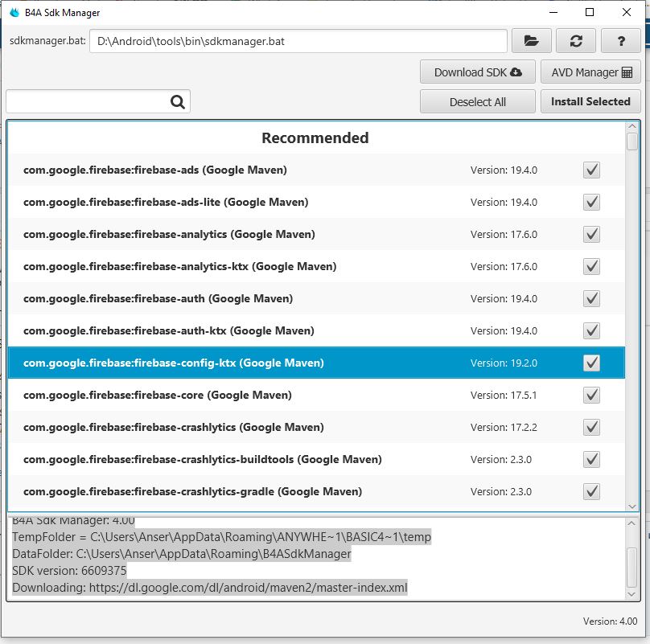
Task: Select com.google.firebase:firebase-core row
Action: (x=316, y=395)
